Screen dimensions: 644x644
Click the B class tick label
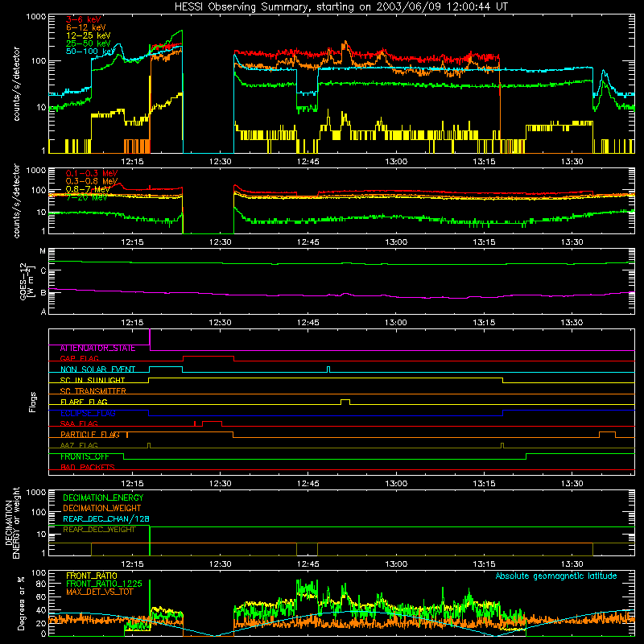pyautogui.click(x=43, y=293)
